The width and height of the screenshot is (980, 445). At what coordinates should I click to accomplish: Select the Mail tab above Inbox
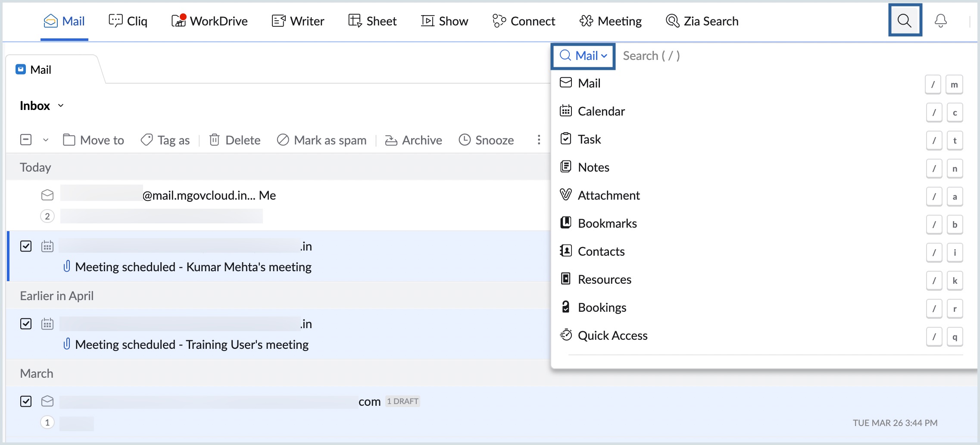(34, 70)
